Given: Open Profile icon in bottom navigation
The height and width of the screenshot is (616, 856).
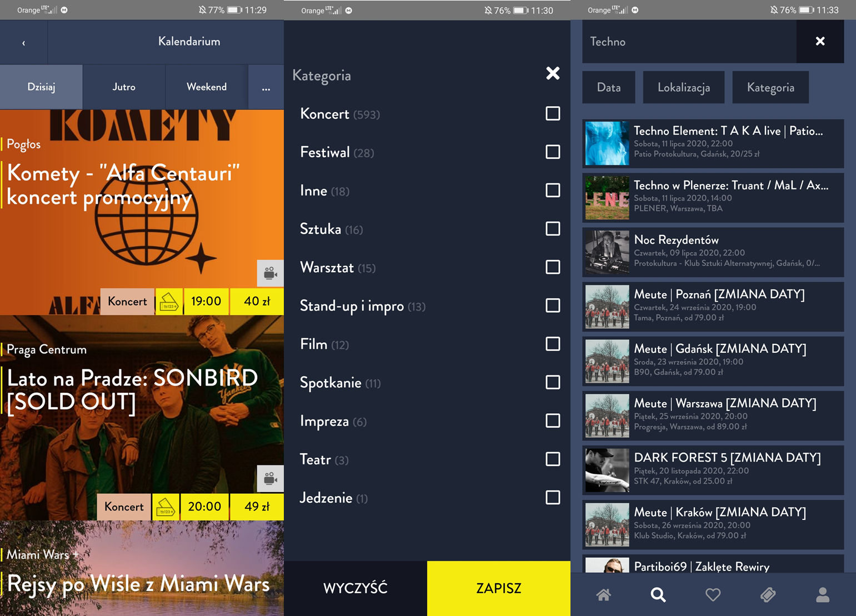Looking at the screenshot, I should (x=823, y=595).
